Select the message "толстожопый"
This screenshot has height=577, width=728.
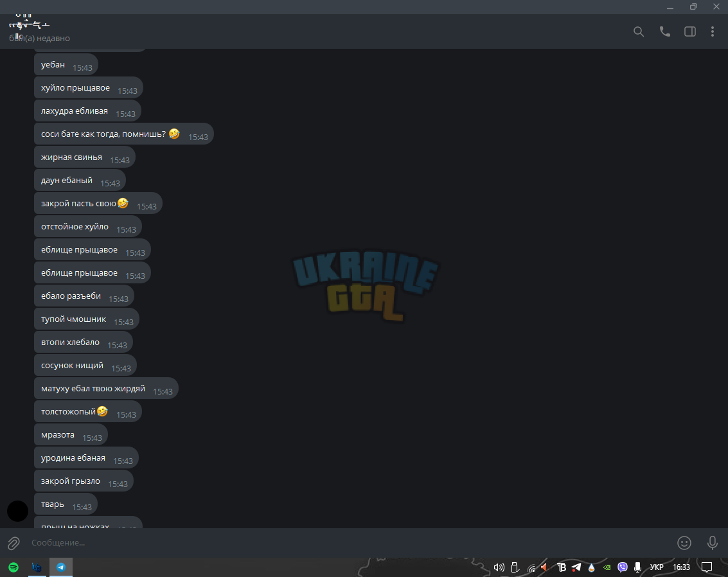88,412
